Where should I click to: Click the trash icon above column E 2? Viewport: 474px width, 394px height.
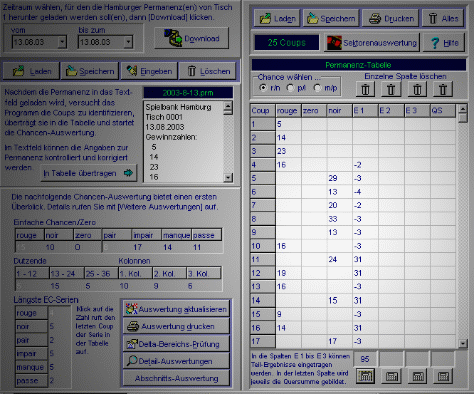click(x=391, y=90)
